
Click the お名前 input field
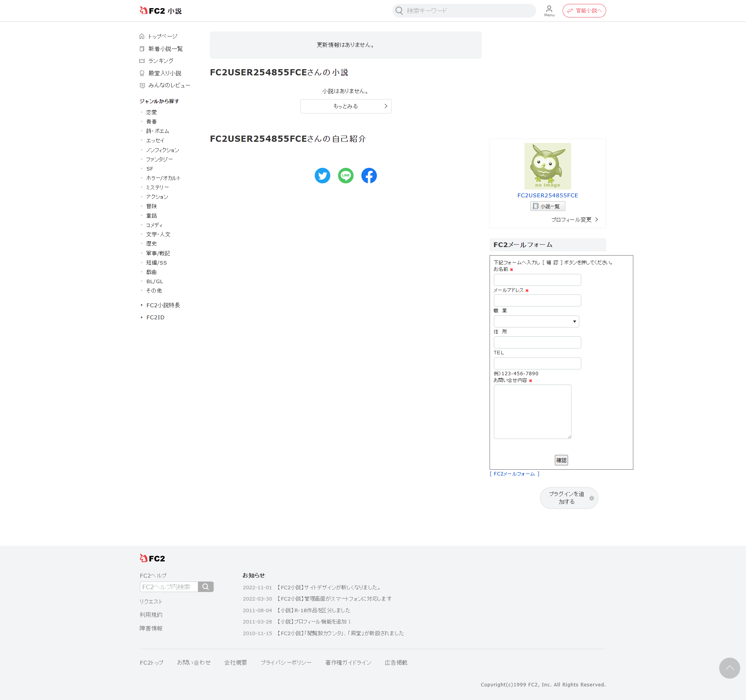537,280
